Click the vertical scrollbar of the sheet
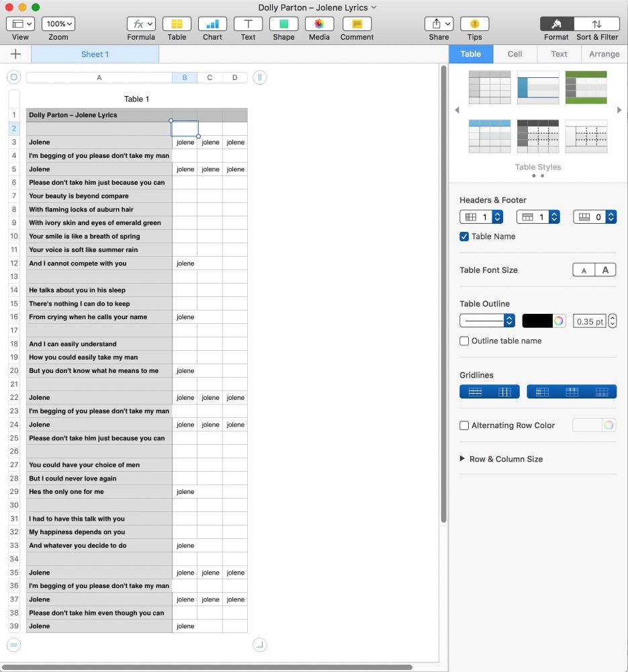Image resolution: width=628 pixels, height=672 pixels. pyautogui.click(x=444, y=294)
